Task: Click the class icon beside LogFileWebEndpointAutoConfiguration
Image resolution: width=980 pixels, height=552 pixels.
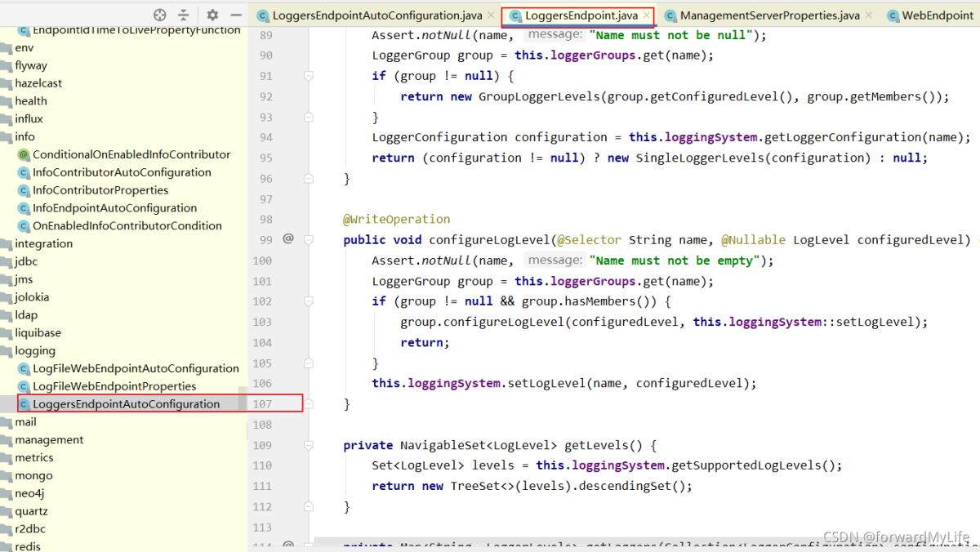Action: [24, 368]
